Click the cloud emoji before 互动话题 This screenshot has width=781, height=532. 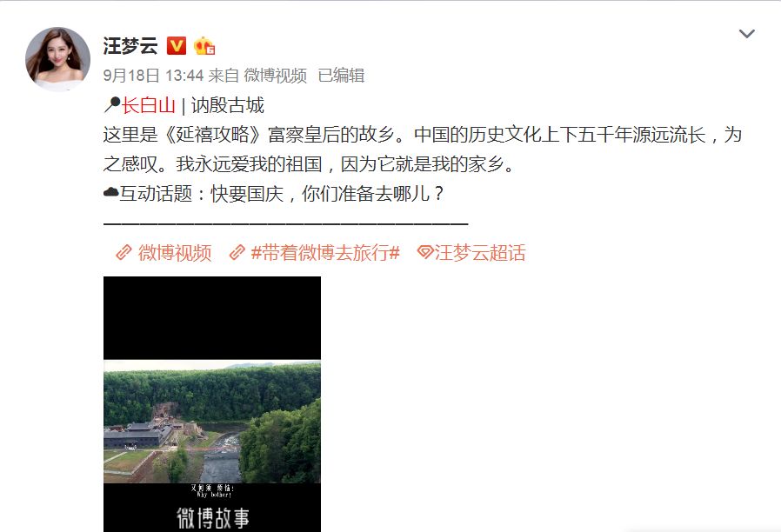coord(110,193)
